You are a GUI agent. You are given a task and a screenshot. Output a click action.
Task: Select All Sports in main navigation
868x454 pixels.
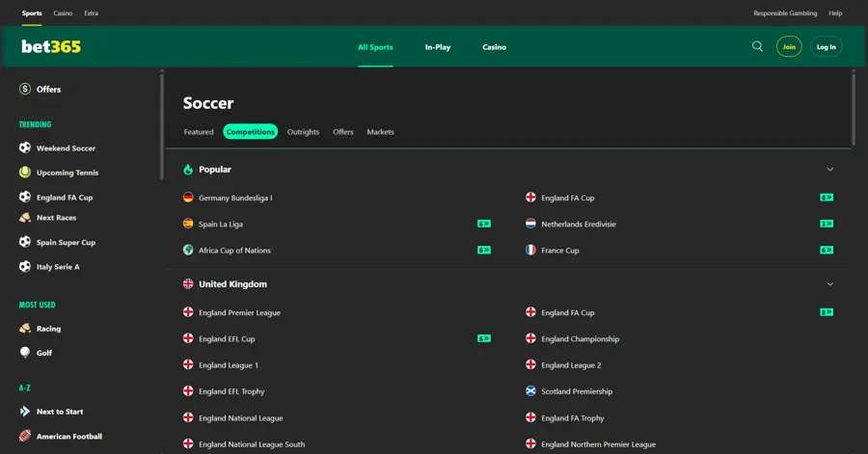point(375,47)
